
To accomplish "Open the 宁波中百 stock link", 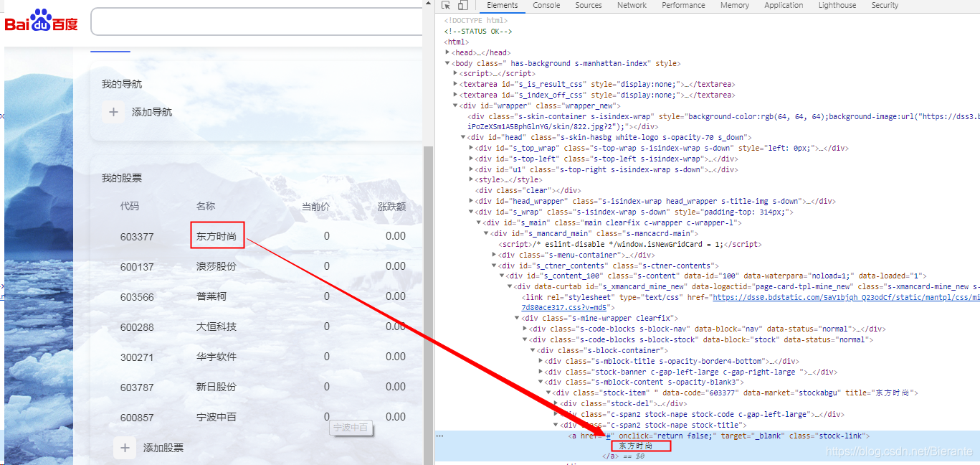I will [x=217, y=417].
